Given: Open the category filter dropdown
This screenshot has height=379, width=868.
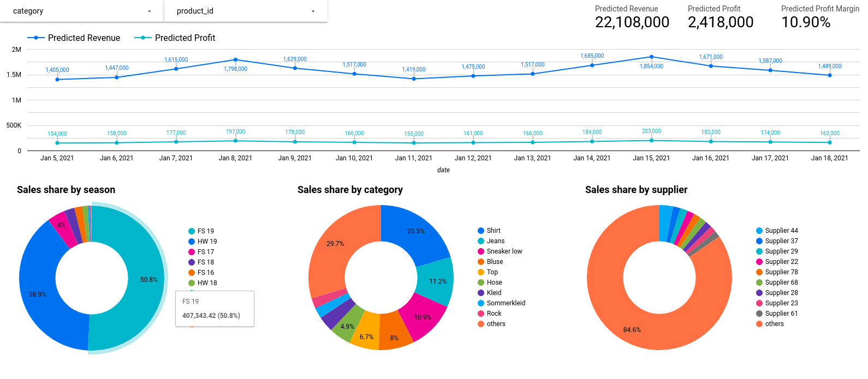Looking at the screenshot, I should tap(82, 11).
